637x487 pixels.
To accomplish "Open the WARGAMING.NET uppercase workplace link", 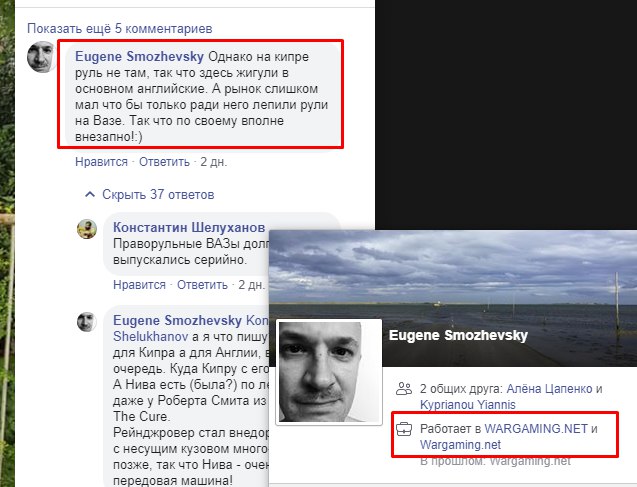I will tap(536, 429).
